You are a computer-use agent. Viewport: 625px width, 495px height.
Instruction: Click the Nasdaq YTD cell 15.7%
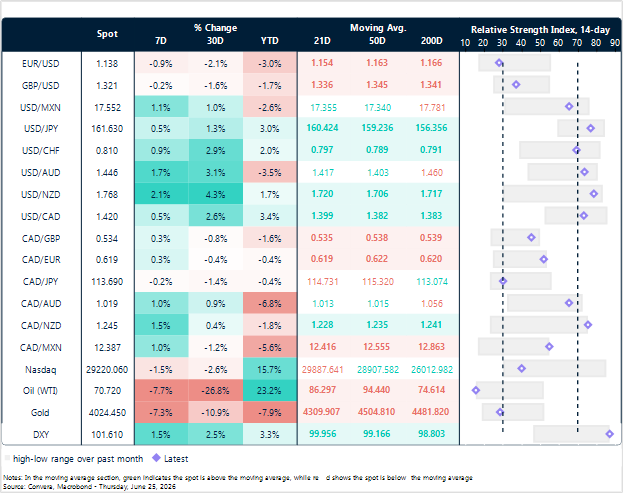(x=270, y=370)
